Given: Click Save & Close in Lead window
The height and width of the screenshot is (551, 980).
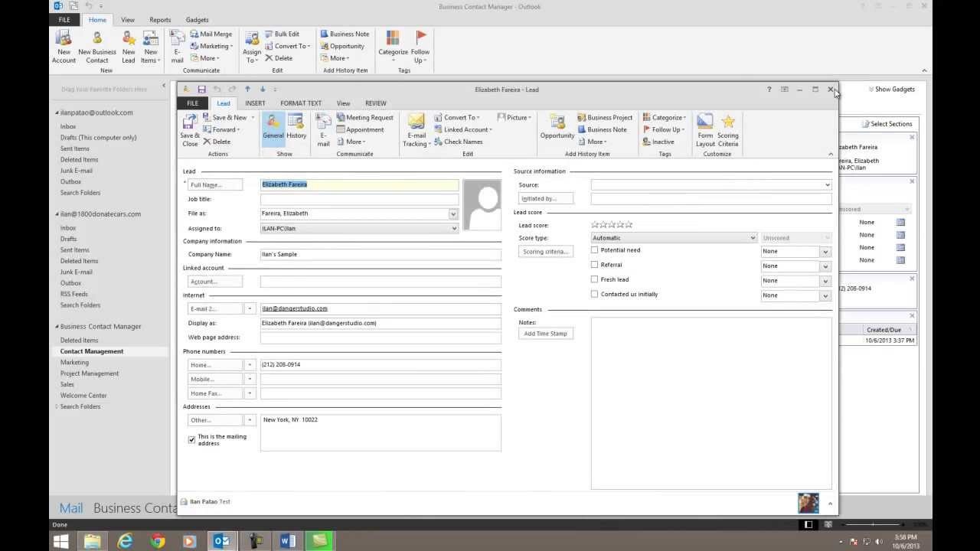Looking at the screenshot, I should pos(190,130).
